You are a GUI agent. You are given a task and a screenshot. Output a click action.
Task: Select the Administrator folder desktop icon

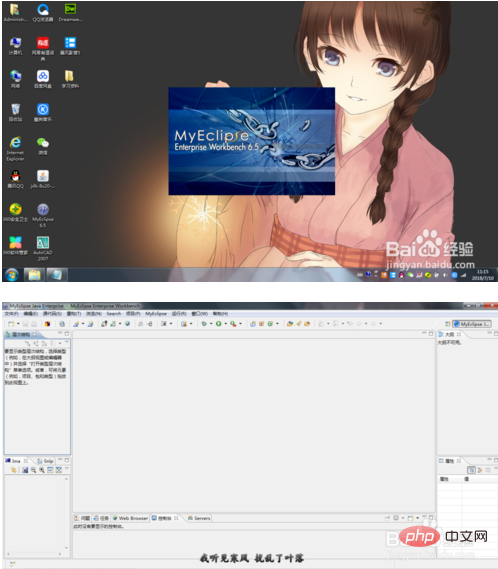click(x=15, y=12)
